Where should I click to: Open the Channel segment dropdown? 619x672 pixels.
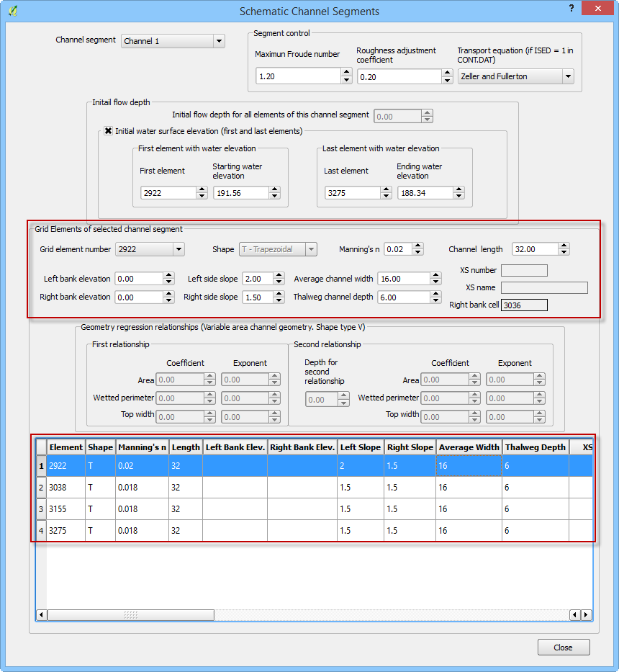219,42
